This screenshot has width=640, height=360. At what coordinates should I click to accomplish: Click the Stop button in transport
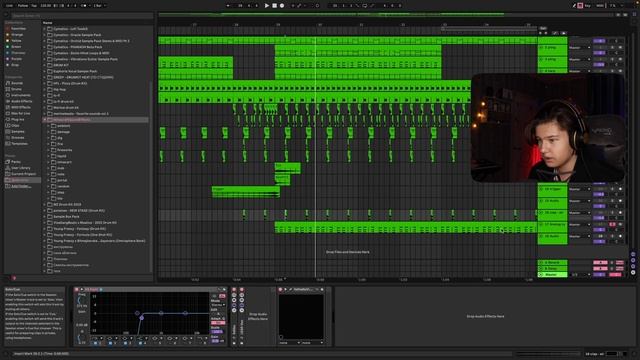coord(274,6)
